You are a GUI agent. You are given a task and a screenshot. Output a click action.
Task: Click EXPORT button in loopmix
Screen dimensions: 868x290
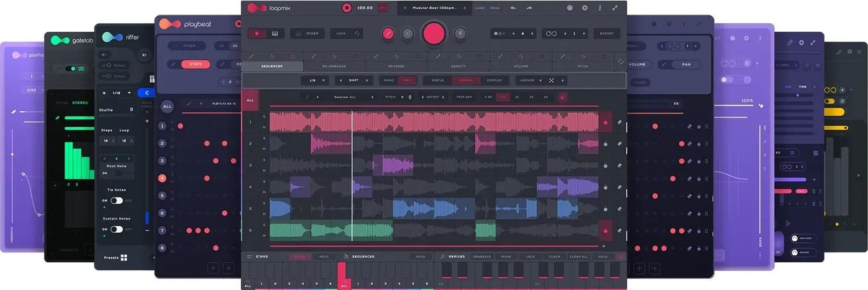(606, 34)
